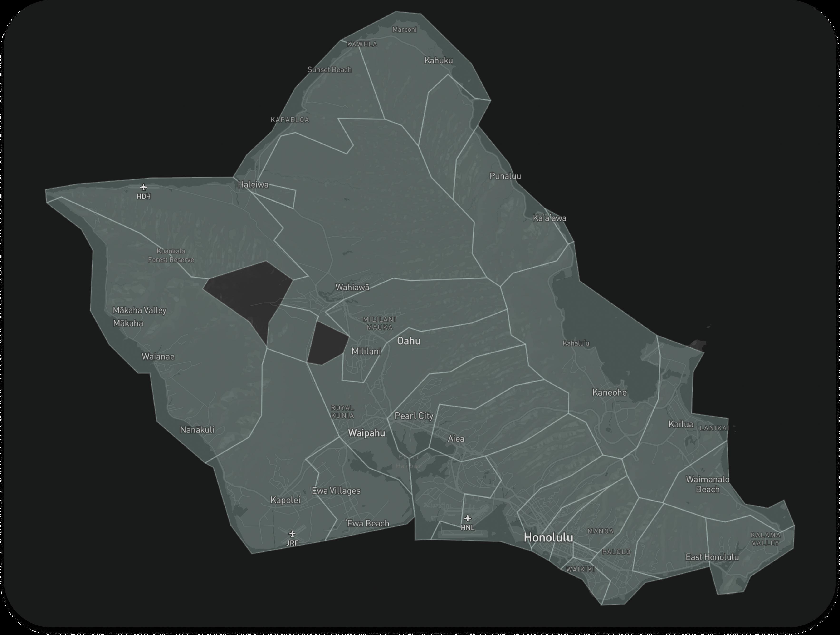Click the HDH airport icon

(144, 187)
